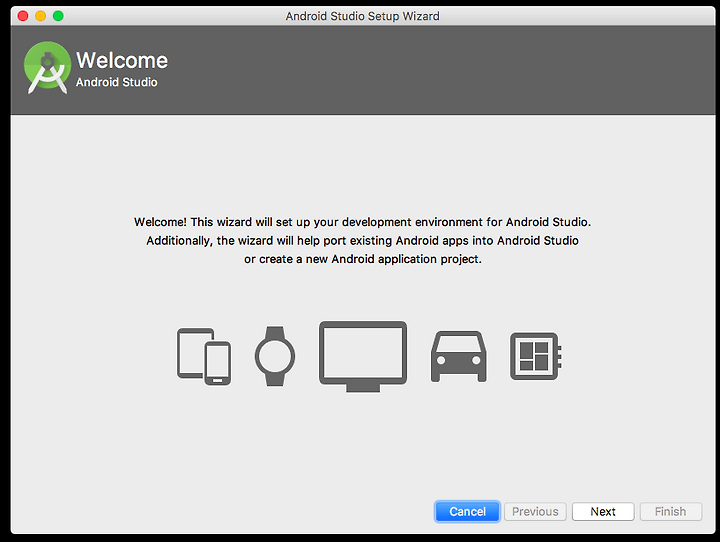Screen dimensions: 720x542
Task: Minimize the Setup Wizard window
Action: 40,16
